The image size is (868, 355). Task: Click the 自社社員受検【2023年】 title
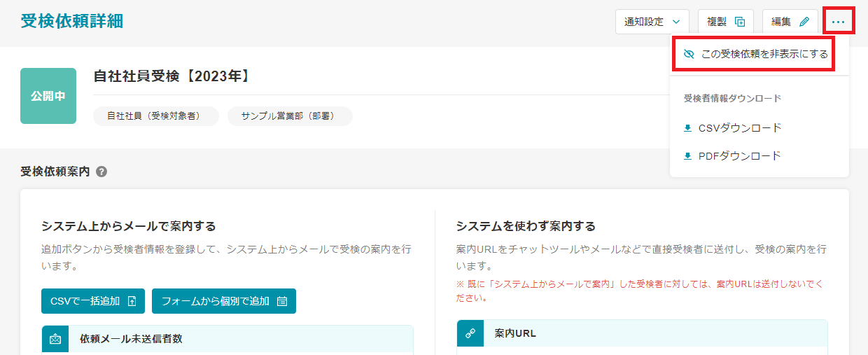pyautogui.click(x=171, y=76)
